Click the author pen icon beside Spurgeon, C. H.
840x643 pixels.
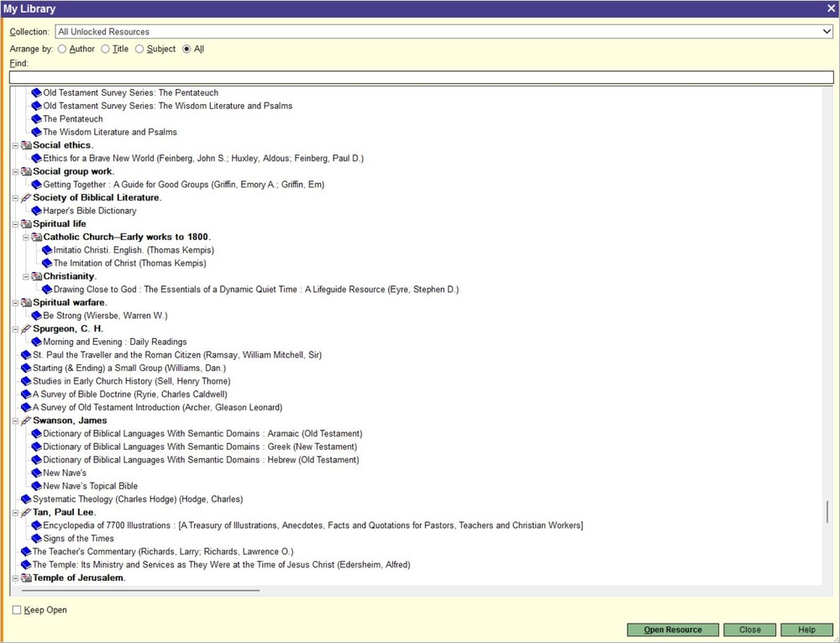(x=26, y=329)
